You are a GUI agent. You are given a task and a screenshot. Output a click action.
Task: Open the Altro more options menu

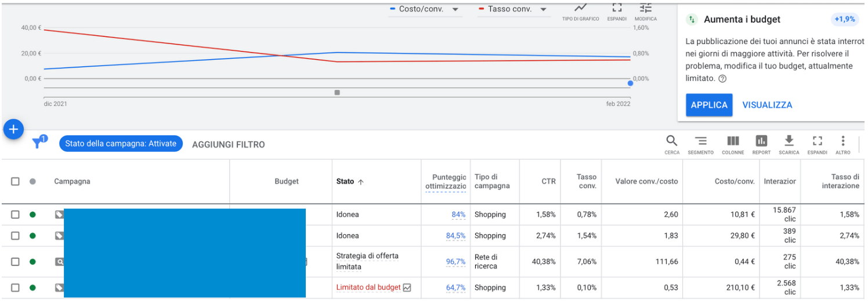pyautogui.click(x=843, y=145)
